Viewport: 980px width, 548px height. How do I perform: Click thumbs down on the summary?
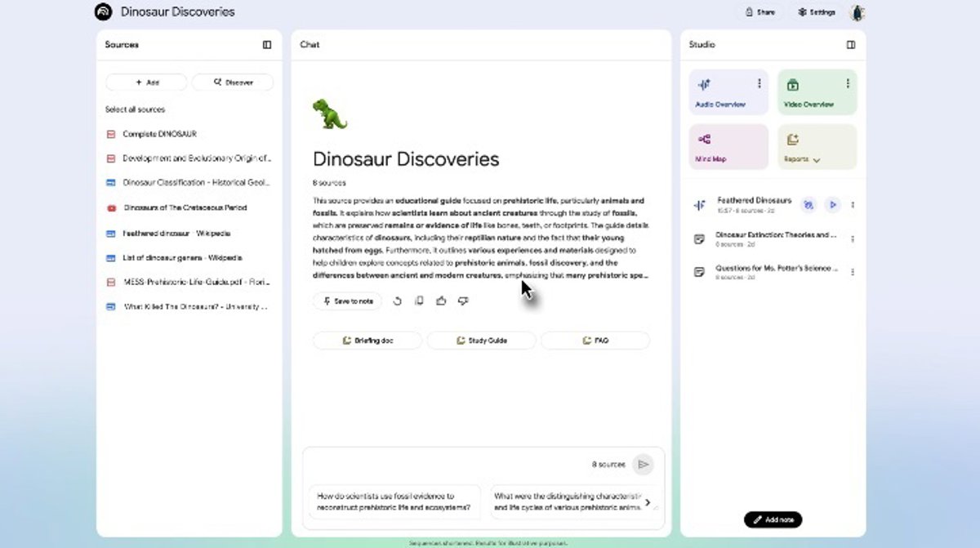[463, 301]
